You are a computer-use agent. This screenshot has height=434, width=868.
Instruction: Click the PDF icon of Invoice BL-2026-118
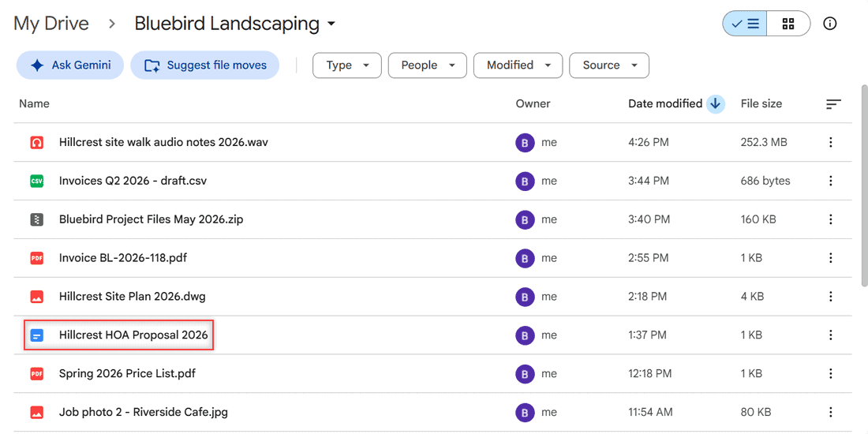point(36,258)
